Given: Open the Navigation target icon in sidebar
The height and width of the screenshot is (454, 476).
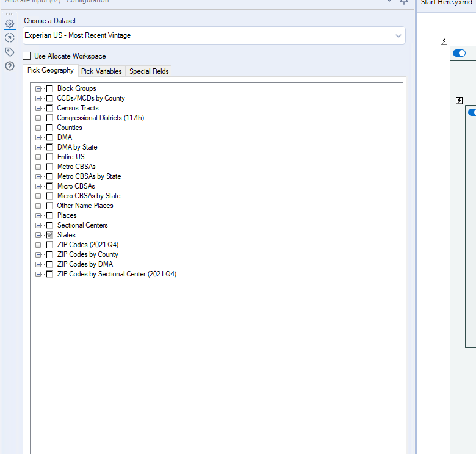Looking at the screenshot, I should [10, 38].
